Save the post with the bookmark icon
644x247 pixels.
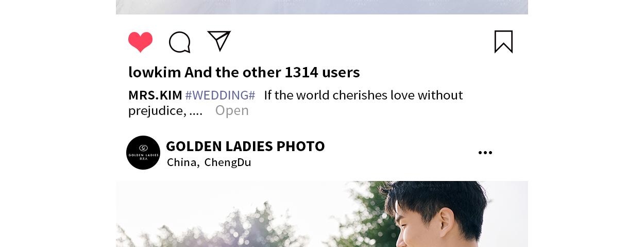[x=503, y=42]
